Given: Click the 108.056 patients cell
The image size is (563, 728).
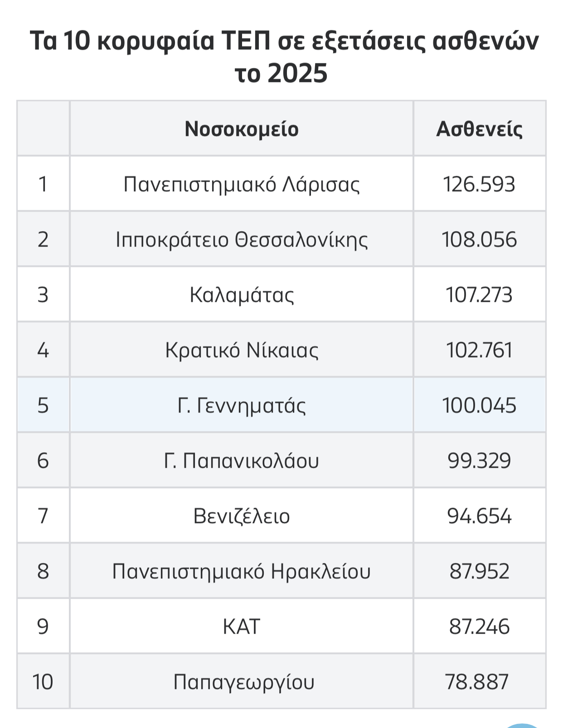Looking at the screenshot, I should [479, 240].
